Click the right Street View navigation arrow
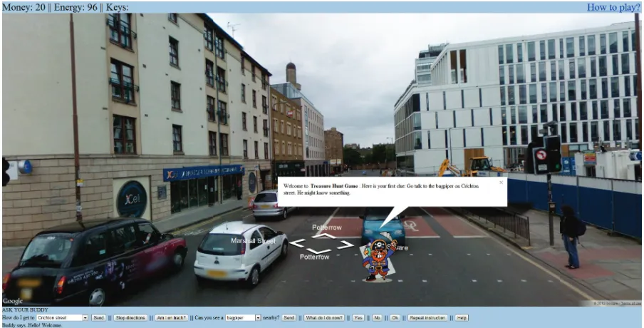Screen dimensions: 644x328 click(x=346, y=244)
